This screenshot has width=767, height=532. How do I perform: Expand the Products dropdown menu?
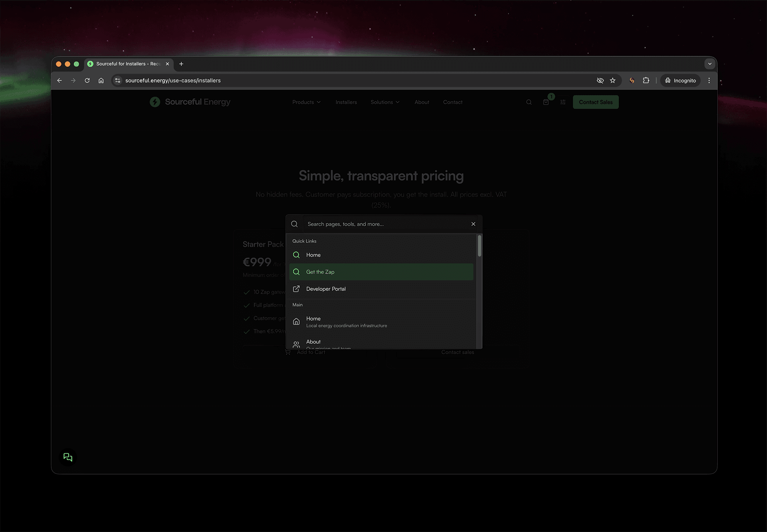pos(306,102)
